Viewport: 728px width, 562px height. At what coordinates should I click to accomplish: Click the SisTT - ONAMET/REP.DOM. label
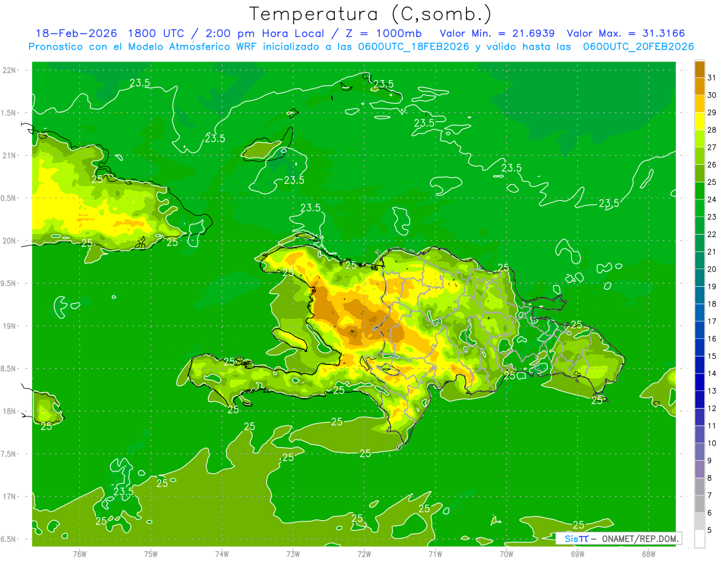(x=618, y=538)
